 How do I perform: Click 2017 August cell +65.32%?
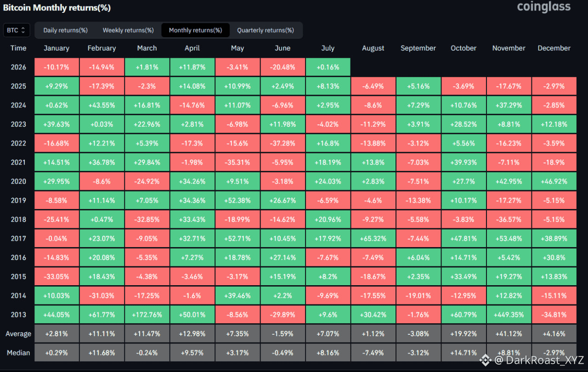coord(373,239)
